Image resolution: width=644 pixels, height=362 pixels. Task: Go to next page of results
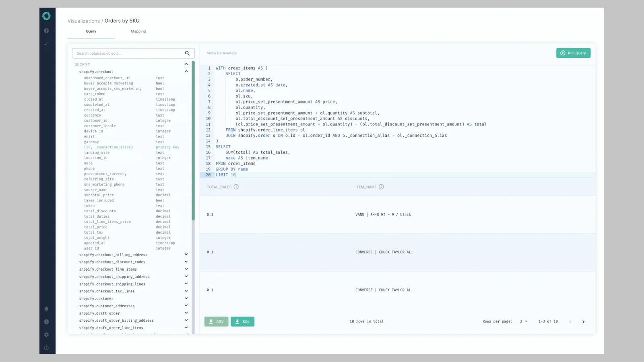(583, 322)
